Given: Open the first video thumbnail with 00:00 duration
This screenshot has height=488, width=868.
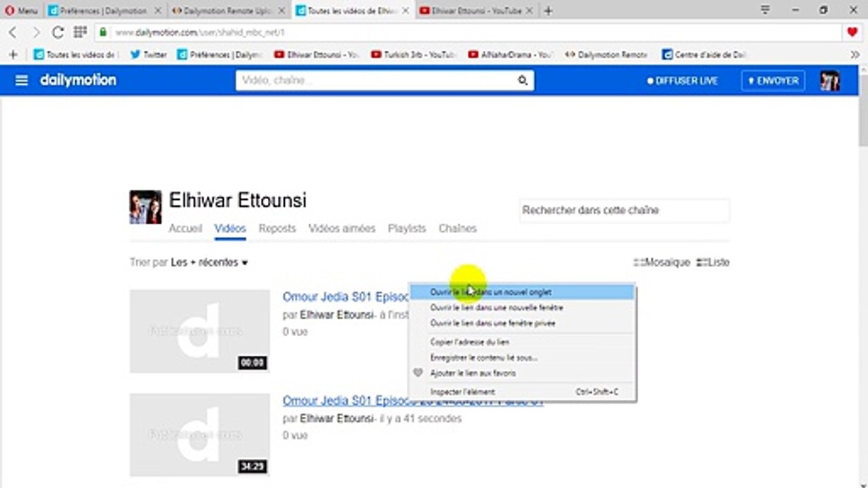Looking at the screenshot, I should click(x=199, y=331).
